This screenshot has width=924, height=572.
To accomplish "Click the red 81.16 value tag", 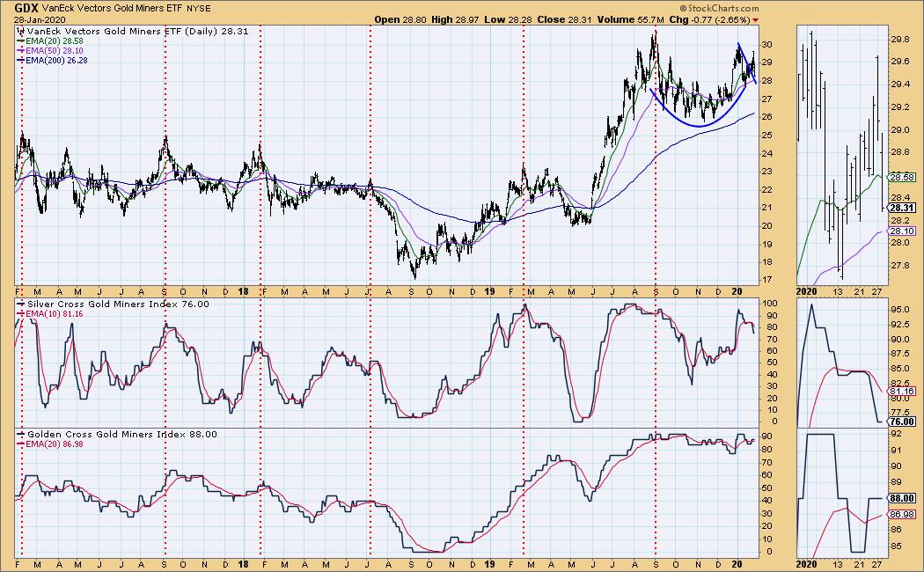I will point(902,391).
